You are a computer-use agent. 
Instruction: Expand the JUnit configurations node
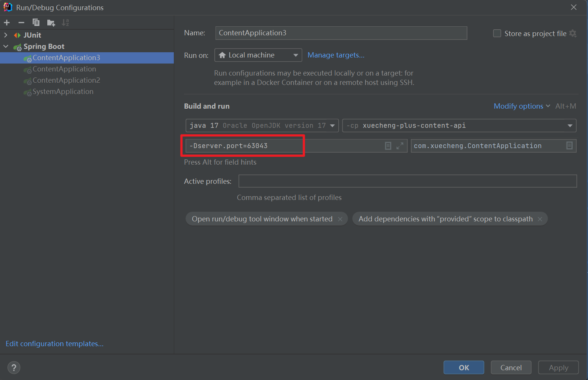pyautogui.click(x=6, y=35)
